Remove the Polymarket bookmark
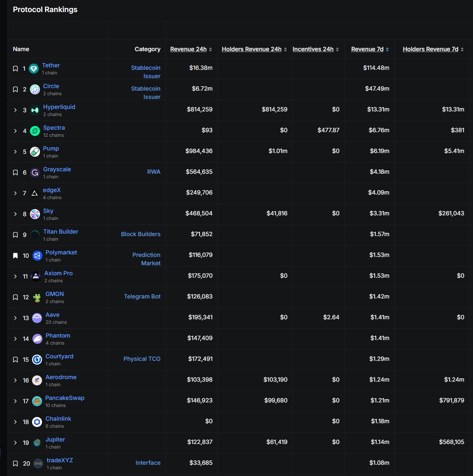The image size is (473, 476). [15, 256]
